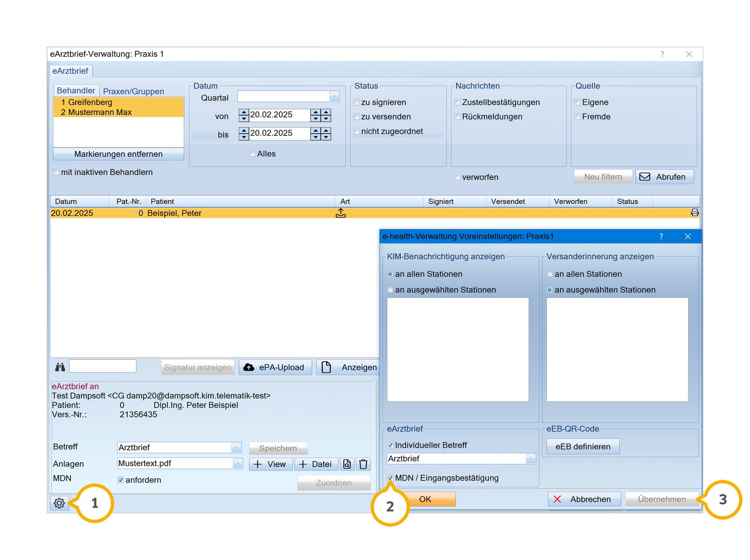Image resolution: width=750 pixels, height=560 pixels.
Task: Click Anzeigen button
Action: pyautogui.click(x=349, y=367)
